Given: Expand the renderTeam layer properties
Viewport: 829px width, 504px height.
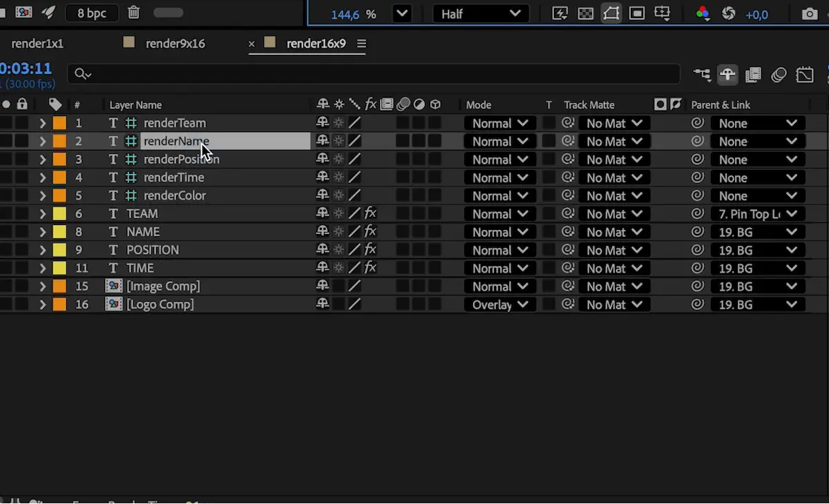Looking at the screenshot, I should 42,122.
